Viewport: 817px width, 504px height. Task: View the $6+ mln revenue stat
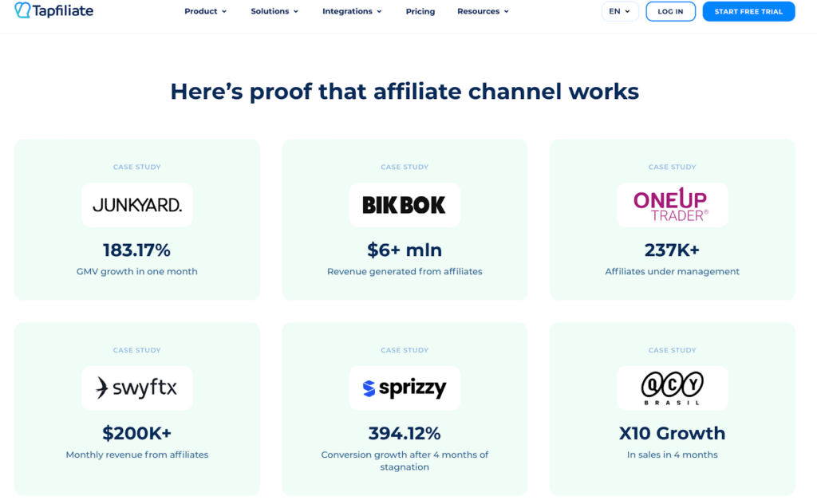click(405, 250)
